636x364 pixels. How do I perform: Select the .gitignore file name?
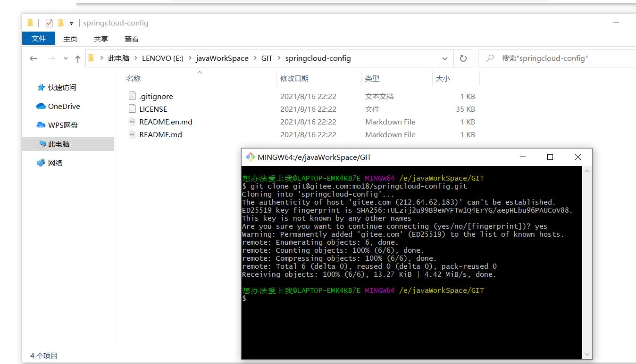point(156,96)
